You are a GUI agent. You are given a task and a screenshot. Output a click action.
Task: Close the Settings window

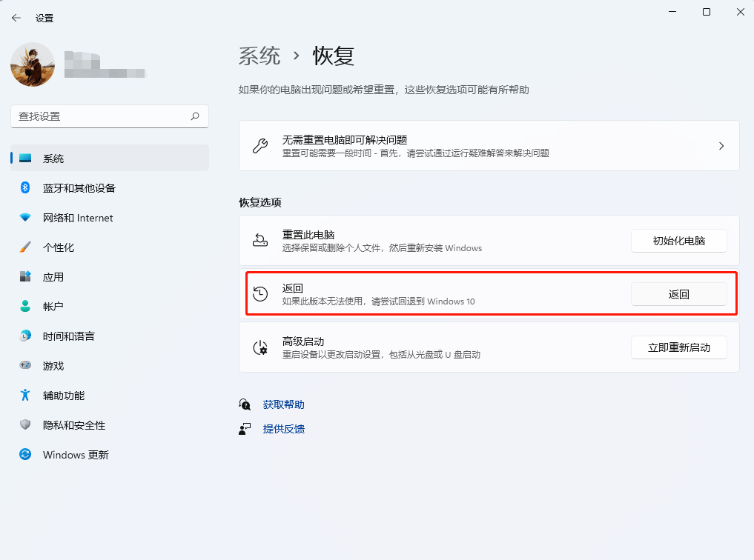pyautogui.click(x=741, y=12)
